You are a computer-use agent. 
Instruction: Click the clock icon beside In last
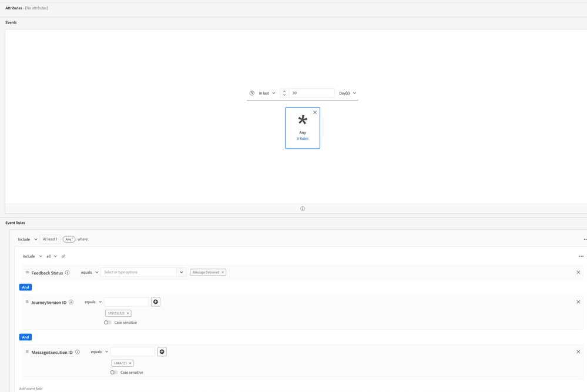252,93
